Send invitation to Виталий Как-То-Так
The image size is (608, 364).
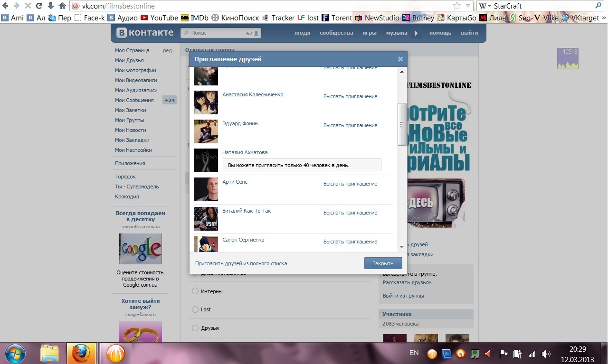tap(350, 213)
